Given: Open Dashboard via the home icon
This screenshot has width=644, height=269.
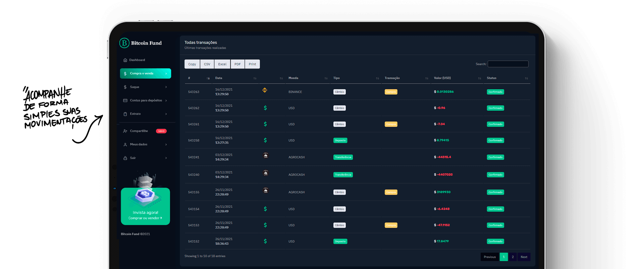Looking at the screenshot, I should (x=125, y=60).
